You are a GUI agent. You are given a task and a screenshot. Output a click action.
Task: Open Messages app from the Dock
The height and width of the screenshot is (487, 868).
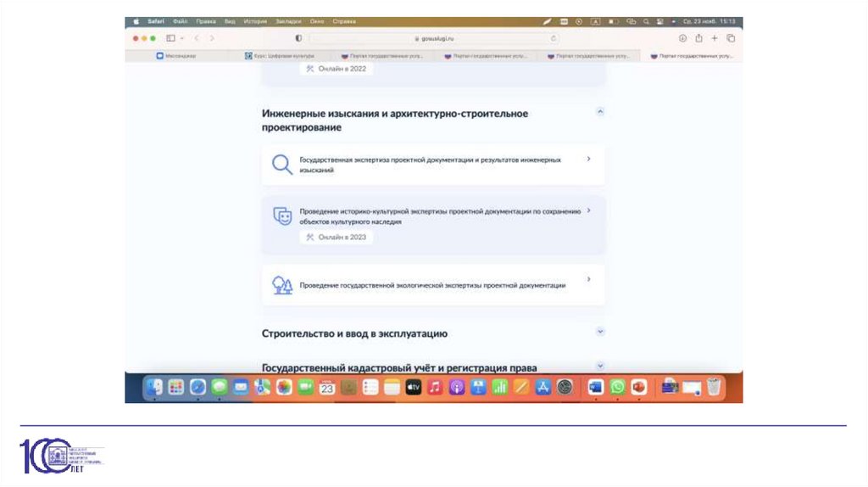coord(220,387)
